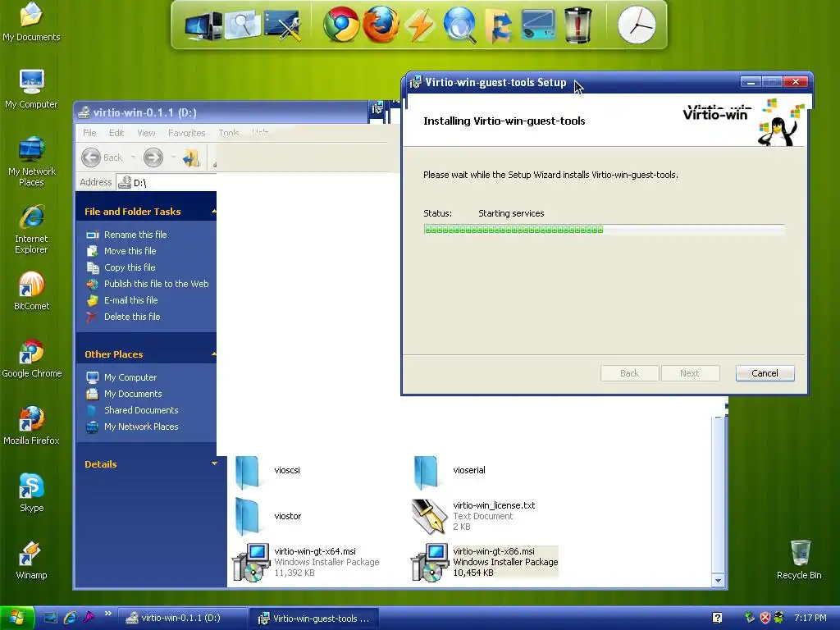Collapse Other Places panel
840x630 pixels.
tap(214, 354)
